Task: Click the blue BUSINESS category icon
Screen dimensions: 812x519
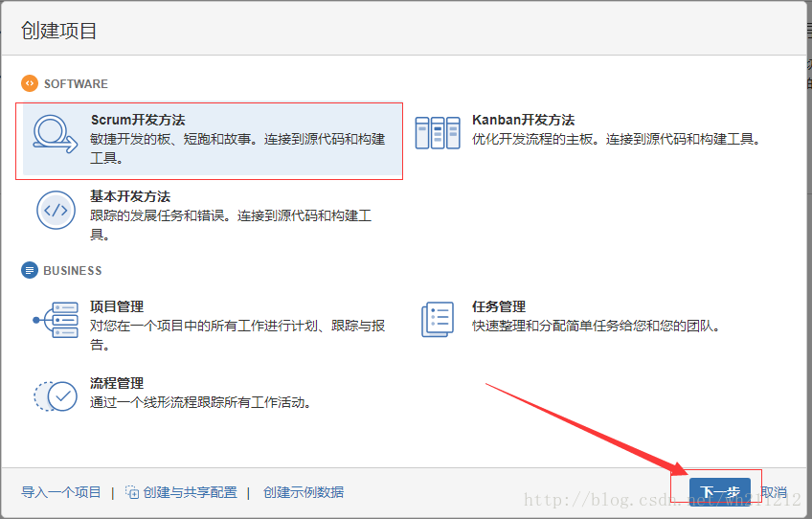Action: click(30, 270)
